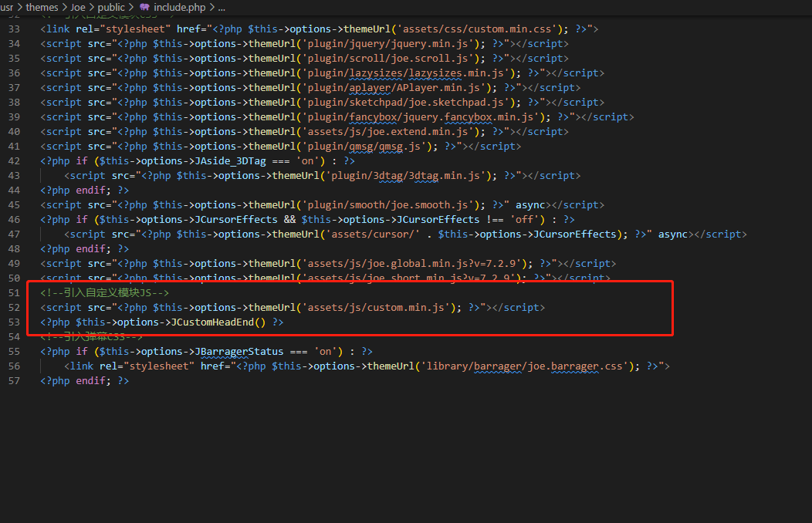Click the breadcrumb ellipsis after include.php
The image size is (812, 523).
pyautogui.click(x=222, y=7)
